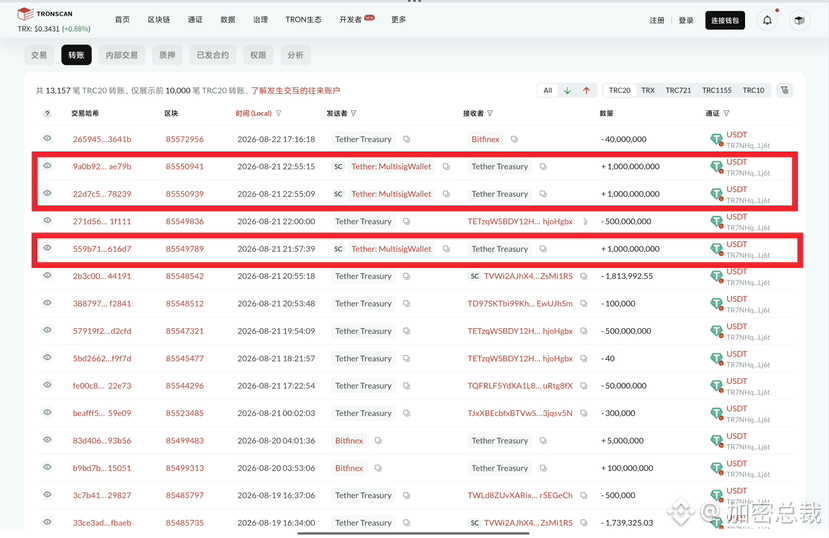The image size is (829, 538).
Task: Switch to the 交易 tab
Action: (39, 55)
